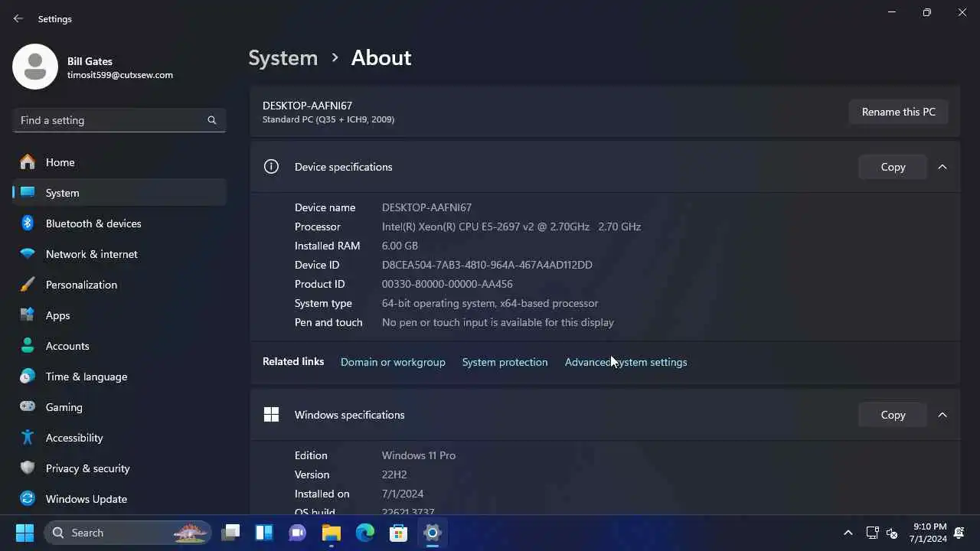Screen dimensions: 980x551
Task: Open the System protection link
Action: (x=505, y=362)
